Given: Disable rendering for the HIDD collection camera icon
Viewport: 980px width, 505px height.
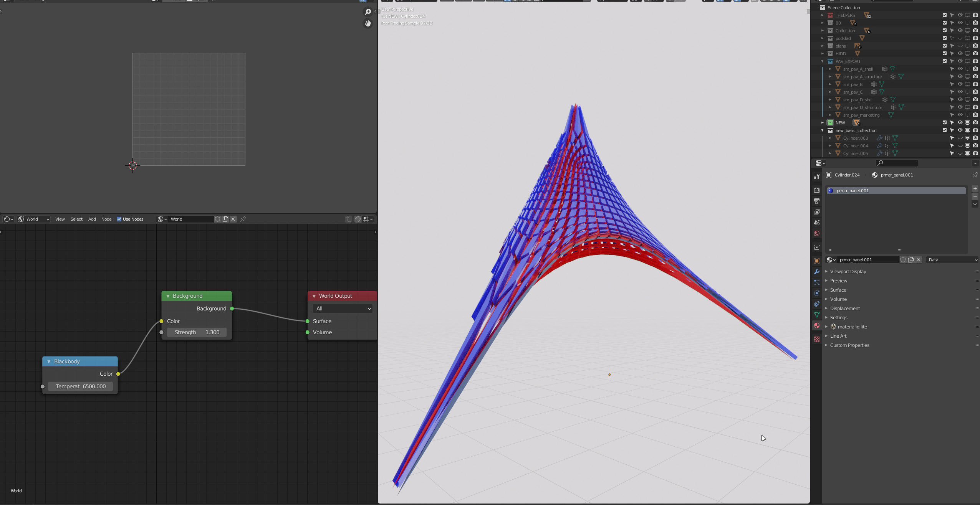Looking at the screenshot, I should pyautogui.click(x=975, y=54).
